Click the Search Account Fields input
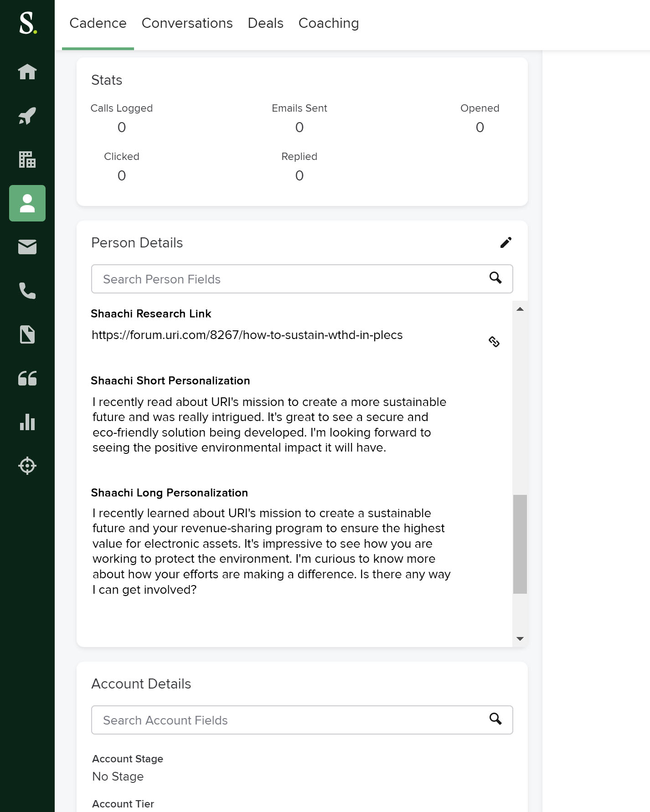Screen dimensions: 650x812 coord(292,720)
